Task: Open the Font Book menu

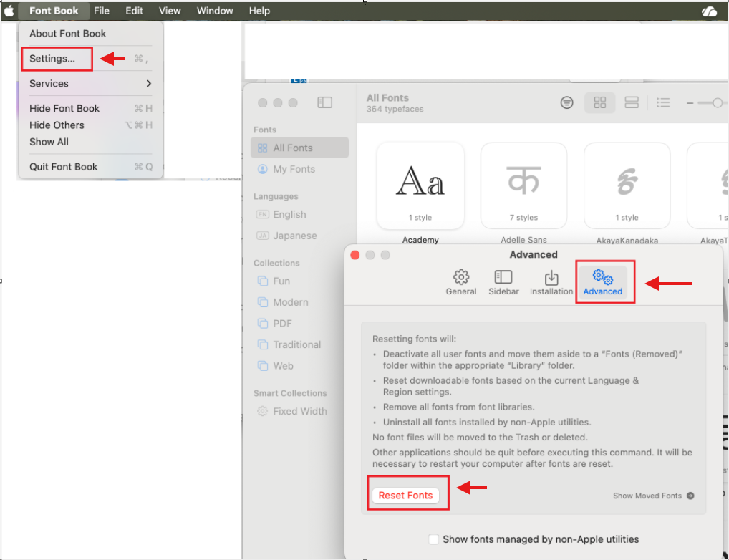Action: [x=54, y=11]
